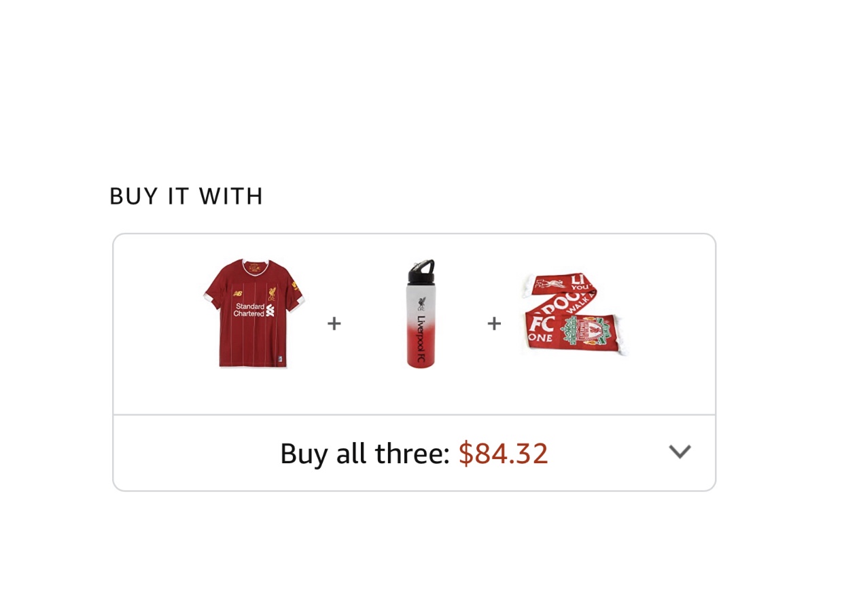The width and height of the screenshot is (844, 616).
Task: Click the "Buy all three:" label
Action: (x=365, y=454)
